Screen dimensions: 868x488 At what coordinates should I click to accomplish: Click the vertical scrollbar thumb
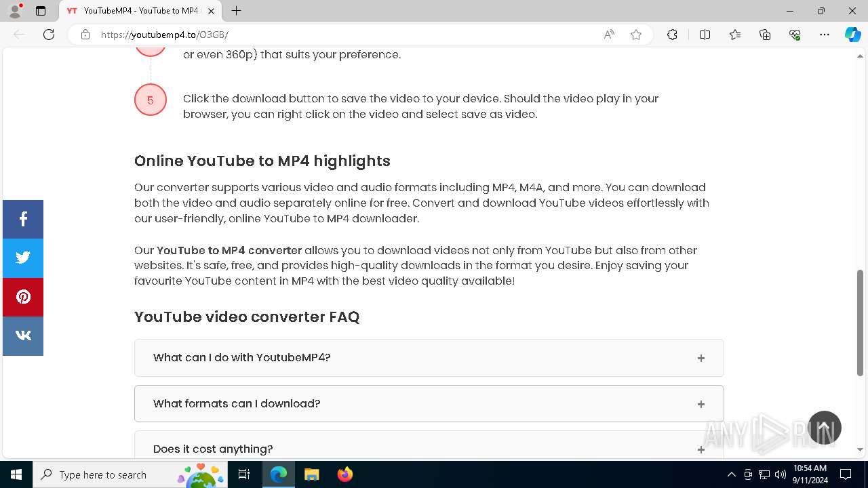click(860, 323)
